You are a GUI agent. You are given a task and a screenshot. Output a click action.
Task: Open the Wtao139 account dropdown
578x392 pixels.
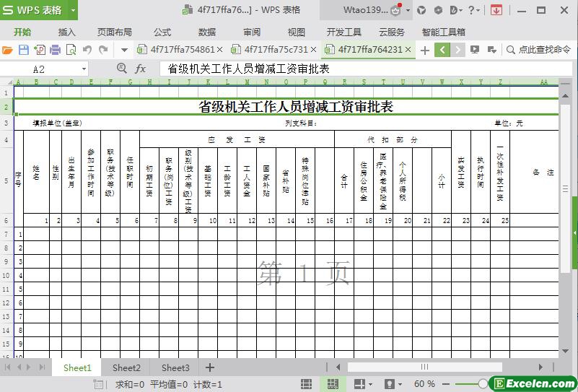coord(408,10)
